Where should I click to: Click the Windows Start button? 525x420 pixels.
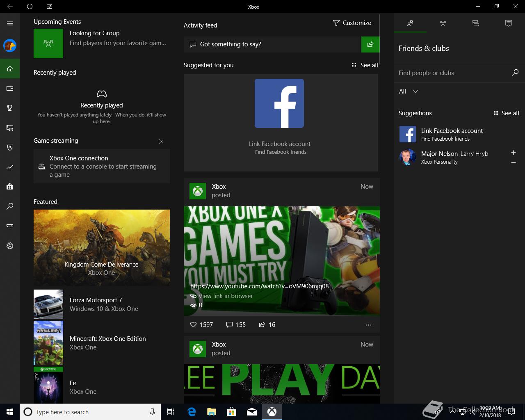10,412
